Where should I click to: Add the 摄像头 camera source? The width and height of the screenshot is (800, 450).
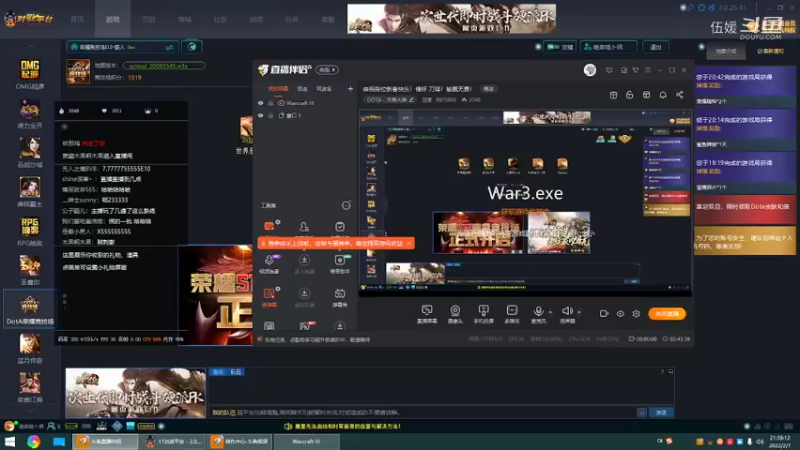(455, 314)
